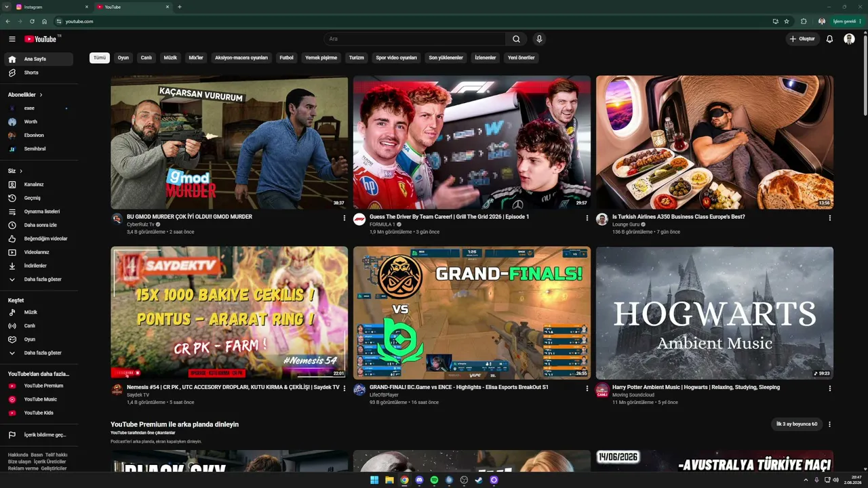Expand Daha fazla göster under Siz
Image resolution: width=868 pixels, height=488 pixels.
coord(39,279)
